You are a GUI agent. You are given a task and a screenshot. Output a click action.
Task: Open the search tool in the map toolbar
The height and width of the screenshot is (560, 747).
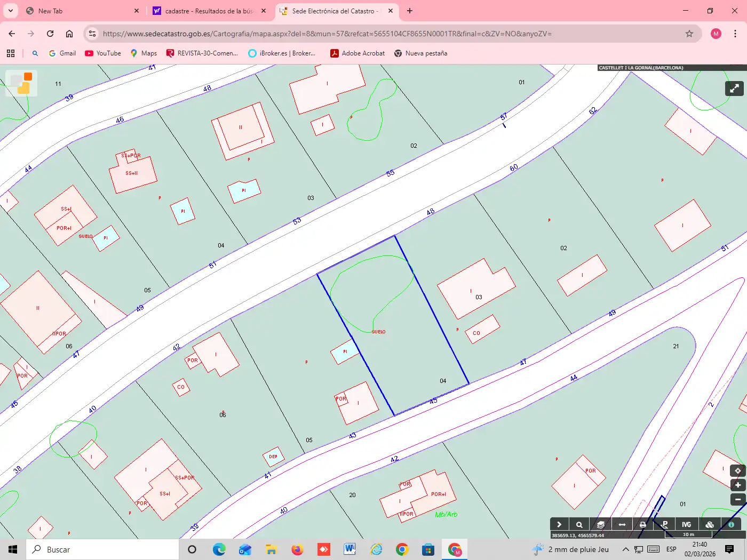(579, 525)
